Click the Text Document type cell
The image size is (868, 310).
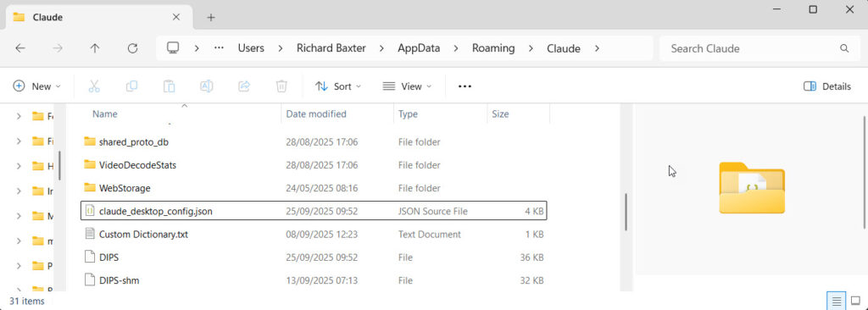(430, 234)
